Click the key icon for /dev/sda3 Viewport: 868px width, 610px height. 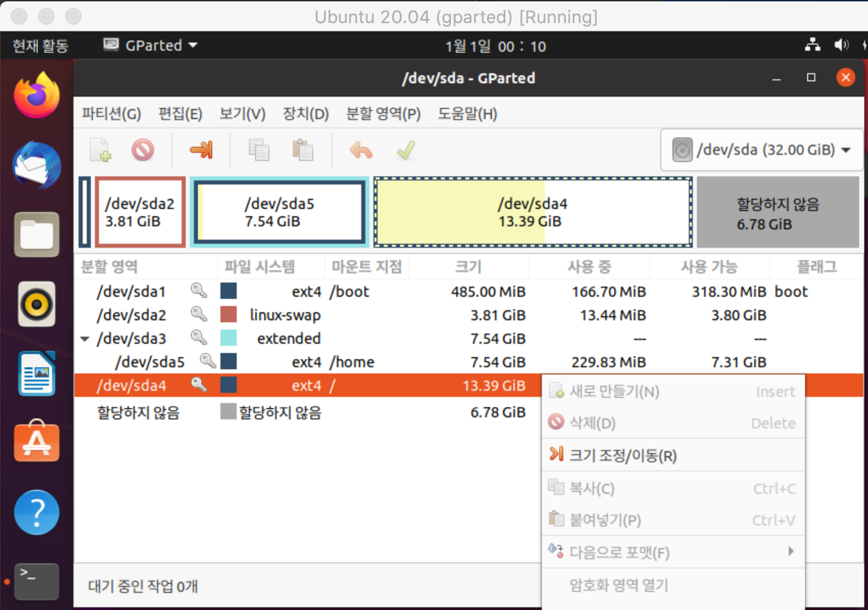coord(199,338)
